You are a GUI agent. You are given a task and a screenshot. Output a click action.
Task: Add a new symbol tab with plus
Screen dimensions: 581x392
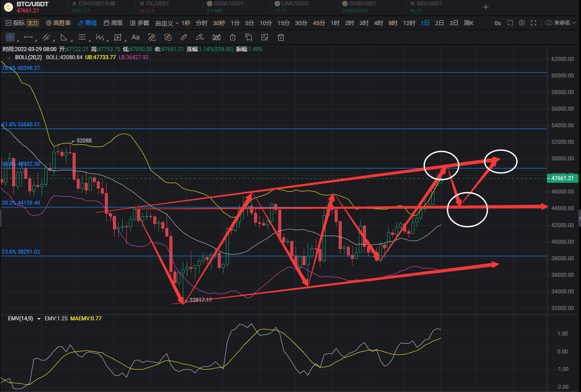[x=486, y=7]
